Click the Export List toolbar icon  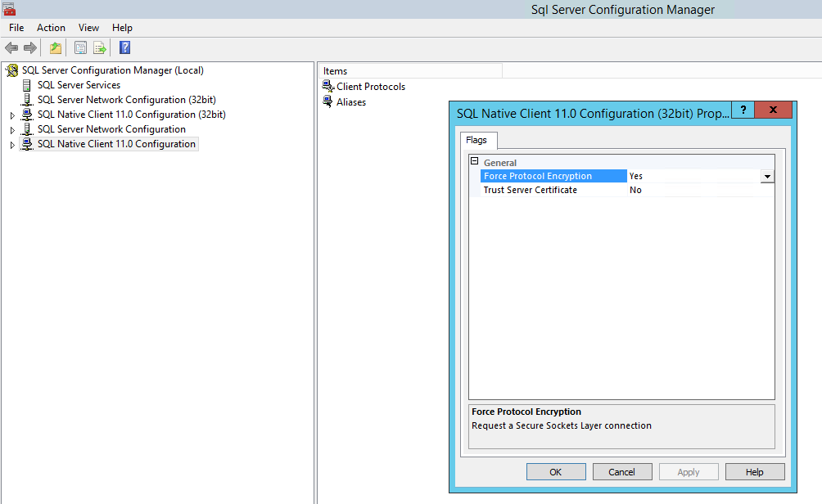coord(100,47)
